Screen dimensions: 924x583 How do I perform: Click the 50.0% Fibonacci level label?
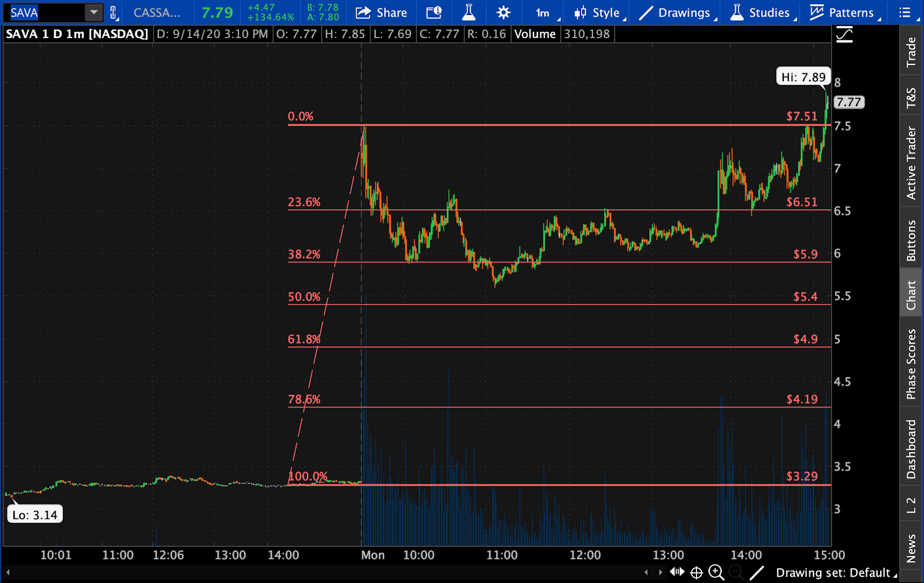[x=304, y=297]
